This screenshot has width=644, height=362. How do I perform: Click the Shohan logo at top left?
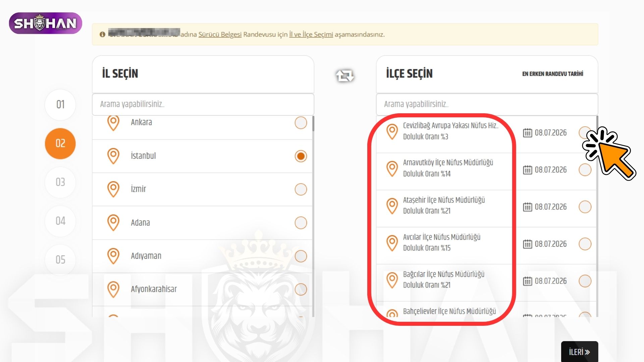coord(46,23)
